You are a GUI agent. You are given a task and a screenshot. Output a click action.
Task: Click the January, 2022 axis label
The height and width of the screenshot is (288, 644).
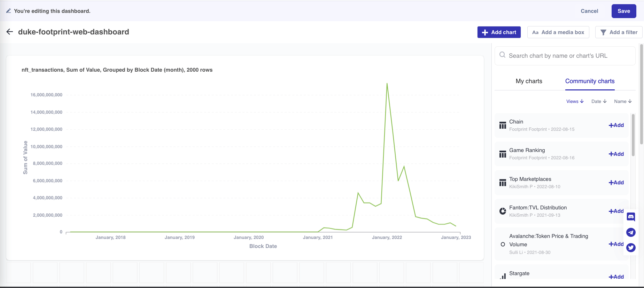[x=387, y=238]
